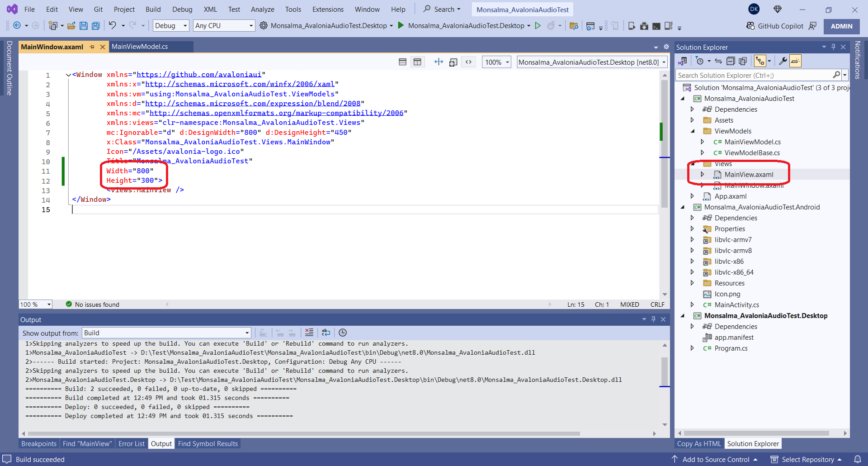This screenshot has height=466, width=868.
Task: Toggle output timestamps clock icon
Action: click(343, 333)
